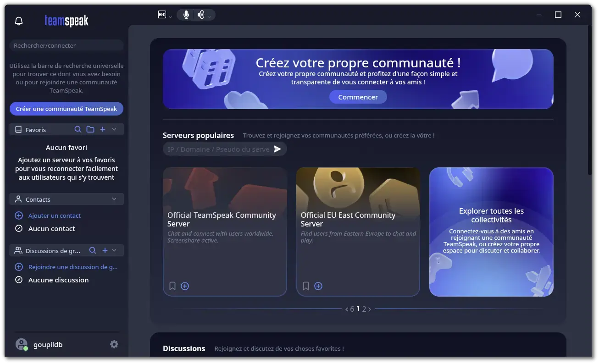599x364 pixels.
Task: Open the Favoris book icon
Action: point(18,130)
